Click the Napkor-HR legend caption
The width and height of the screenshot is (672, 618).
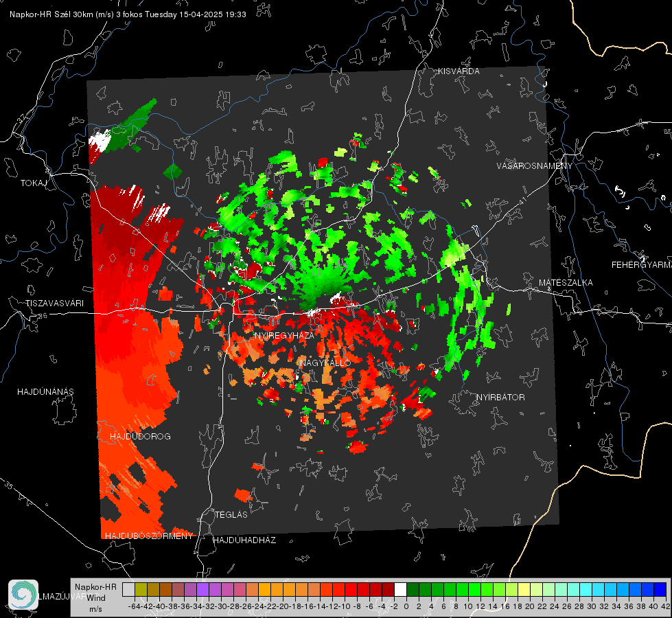(95, 587)
